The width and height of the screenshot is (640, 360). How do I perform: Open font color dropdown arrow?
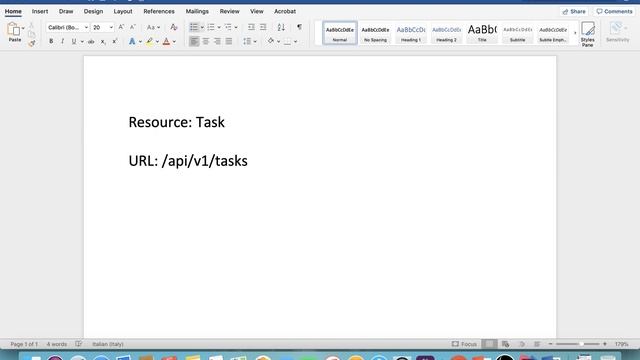point(174,42)
